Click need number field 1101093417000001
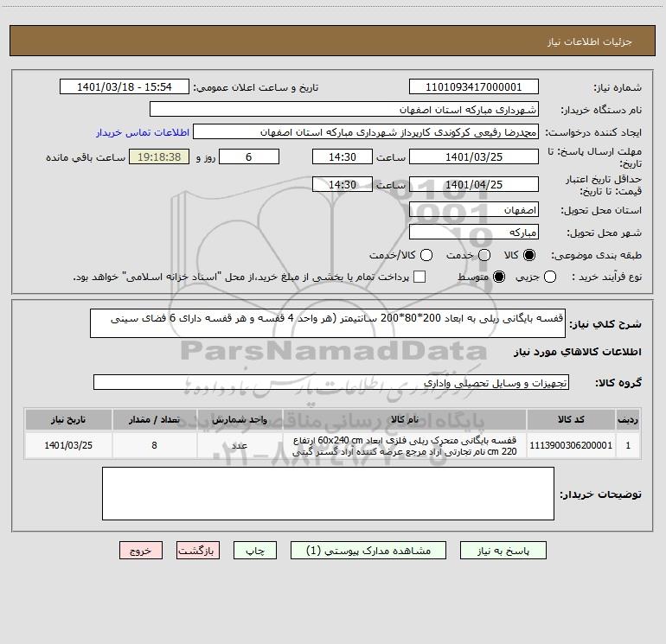This screenshot has width=666, height=644. pyautogui.click(x=474, y=86)
